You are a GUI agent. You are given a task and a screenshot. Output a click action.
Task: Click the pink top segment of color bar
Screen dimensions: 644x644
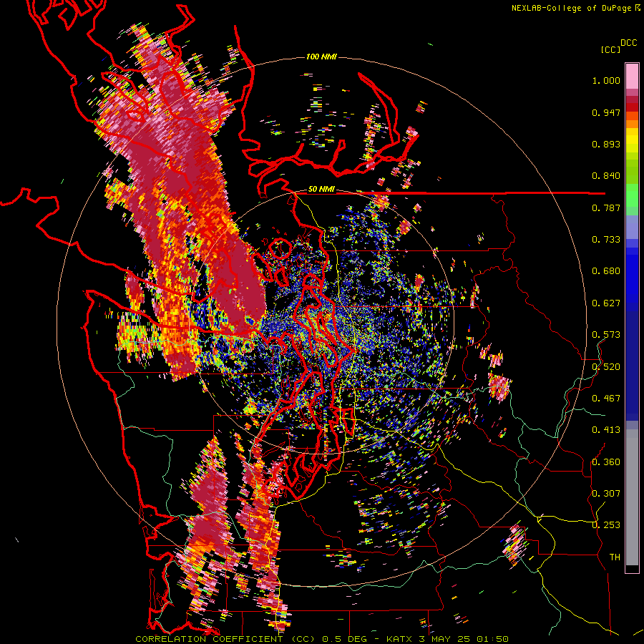(632, 76)
